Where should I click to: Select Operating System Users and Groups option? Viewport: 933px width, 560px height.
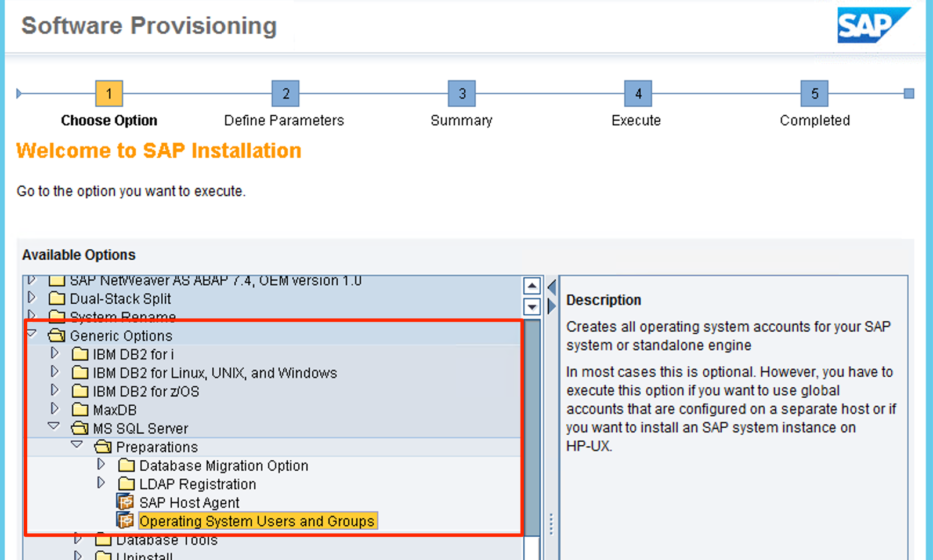pyautogui.click(x=256, y=521)
